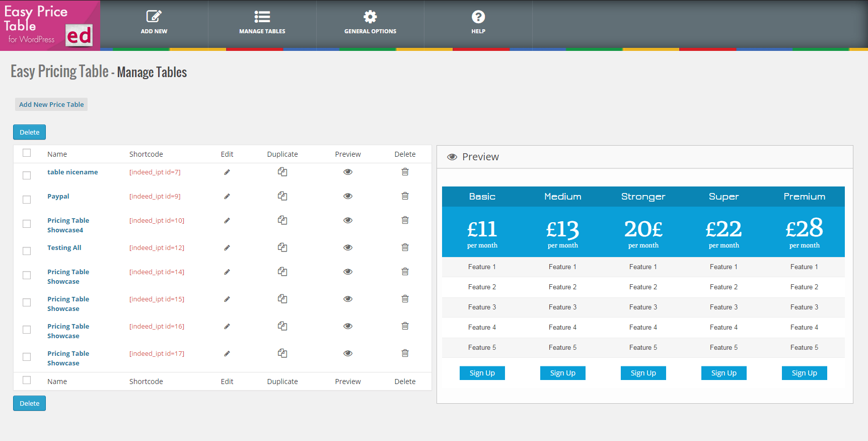Edit the table with id=15

[x=227, y=299]
